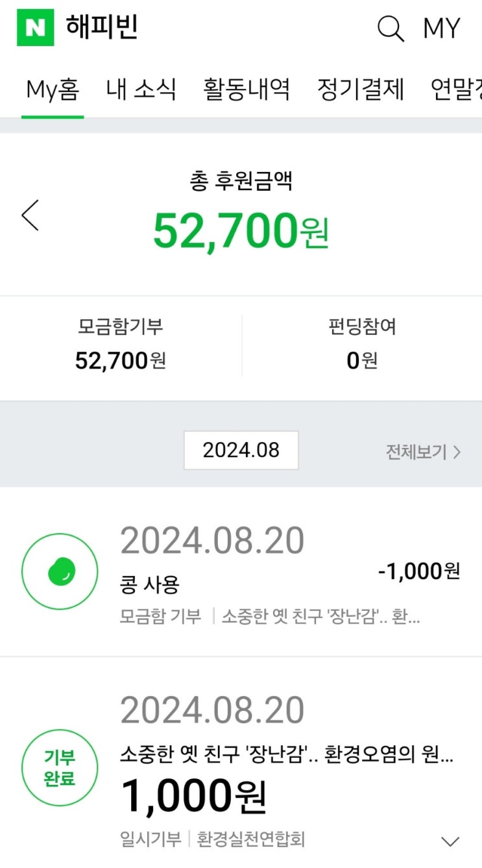This screenshot has width=482, height=868.
Task: Tap the 해피빈 title logo
Action: [102, 28]
